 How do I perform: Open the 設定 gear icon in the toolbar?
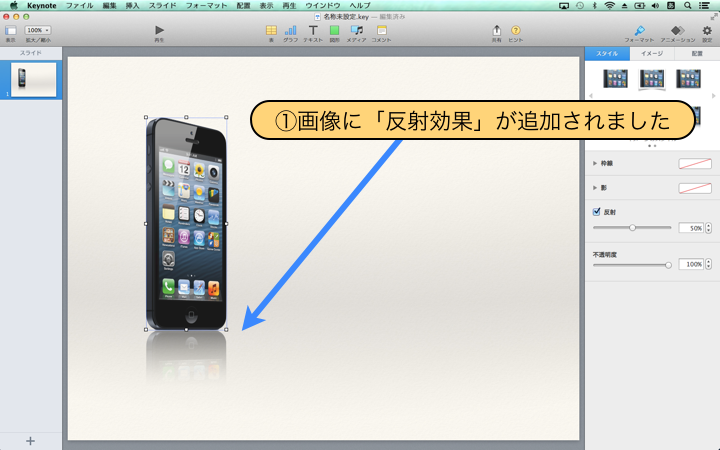coord(707,30)
